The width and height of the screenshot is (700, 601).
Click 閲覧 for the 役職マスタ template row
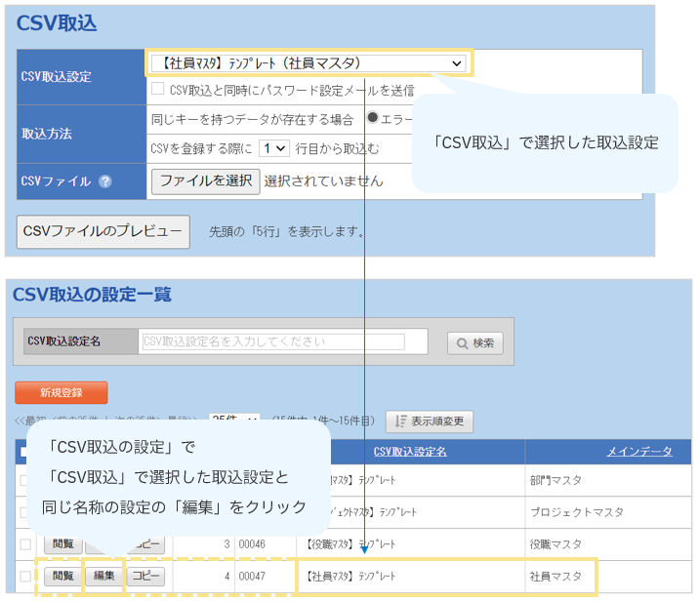pyautogui.click(x=63, y=544)
